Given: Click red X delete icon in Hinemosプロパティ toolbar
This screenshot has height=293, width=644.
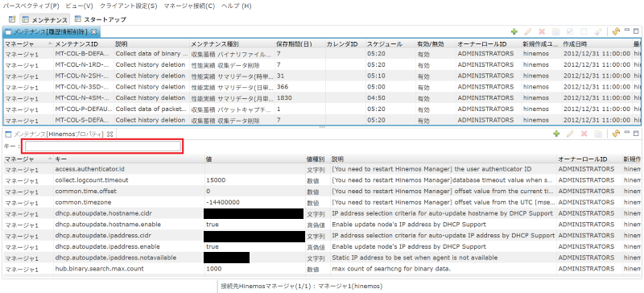Looking at the screenshot, I should [584, 134].
